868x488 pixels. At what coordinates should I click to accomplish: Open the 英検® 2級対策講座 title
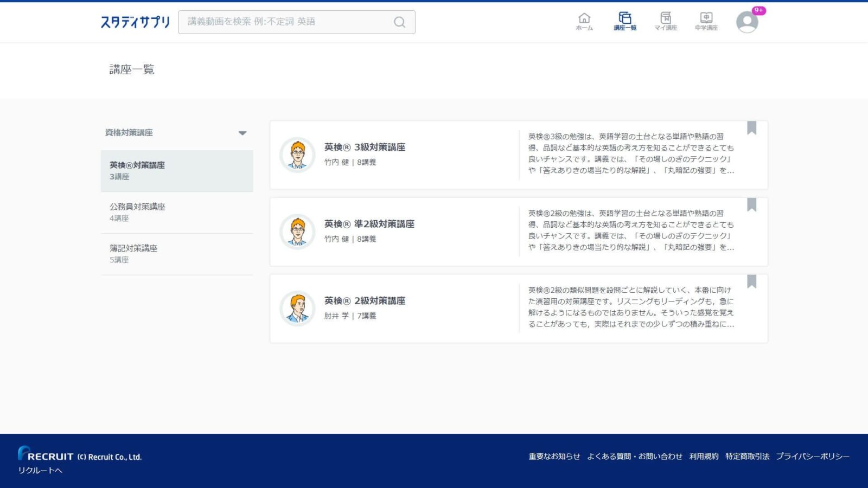(365, 301)
